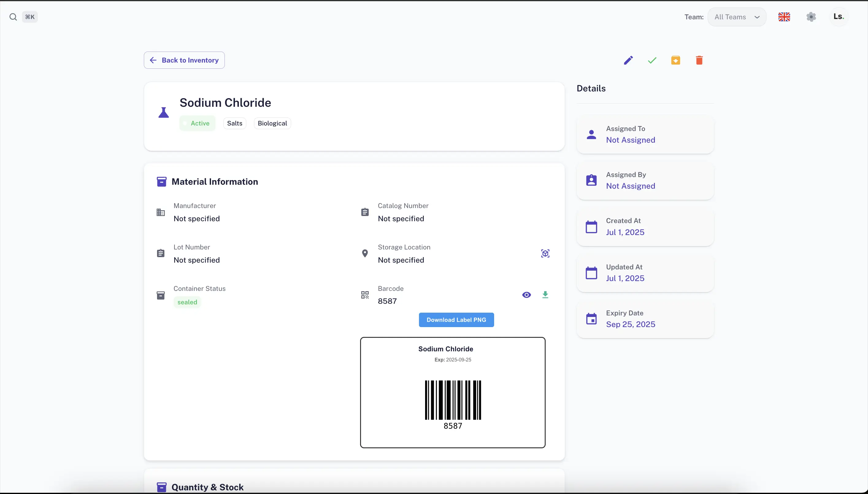Click the Material Information section icon
Screen dimensions: 868x494
[x=162, y=182]
